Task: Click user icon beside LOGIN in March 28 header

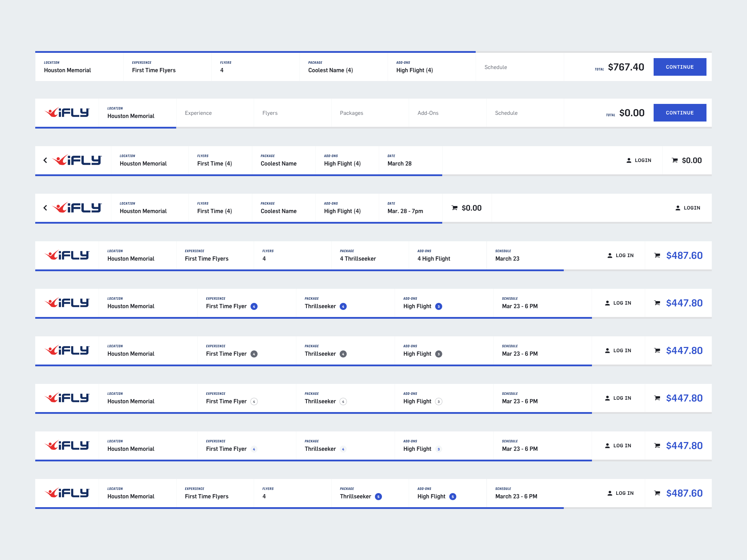Action: 629,160
